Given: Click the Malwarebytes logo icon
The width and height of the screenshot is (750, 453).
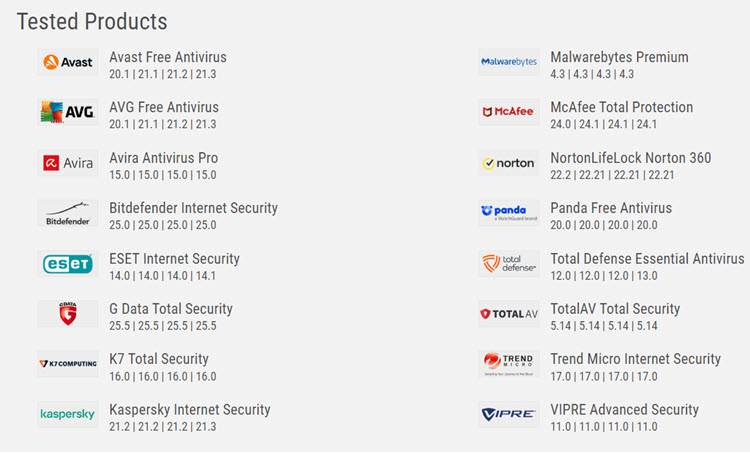Looking at the screenshot, I should (x=508, y=62).
